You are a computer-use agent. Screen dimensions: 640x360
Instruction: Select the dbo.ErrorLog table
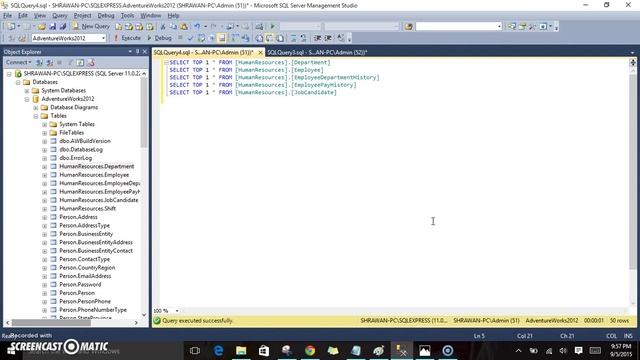click(x=76, y=158)
